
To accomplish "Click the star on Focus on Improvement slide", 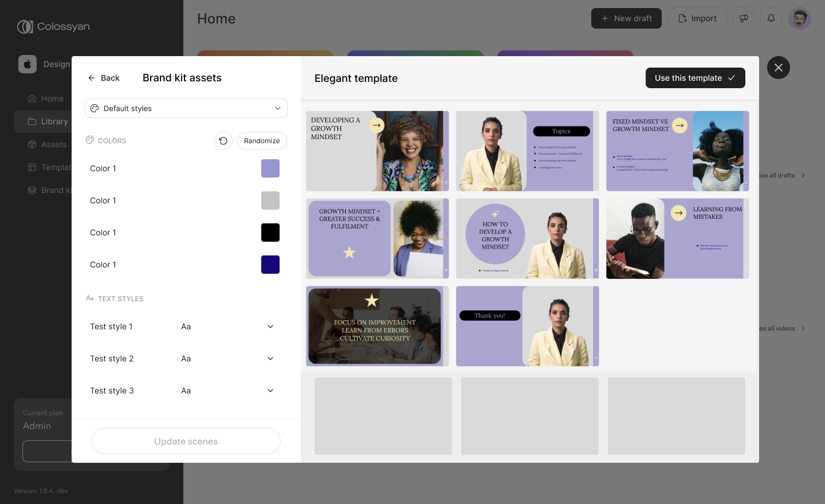I will click(x=372, y=300).
